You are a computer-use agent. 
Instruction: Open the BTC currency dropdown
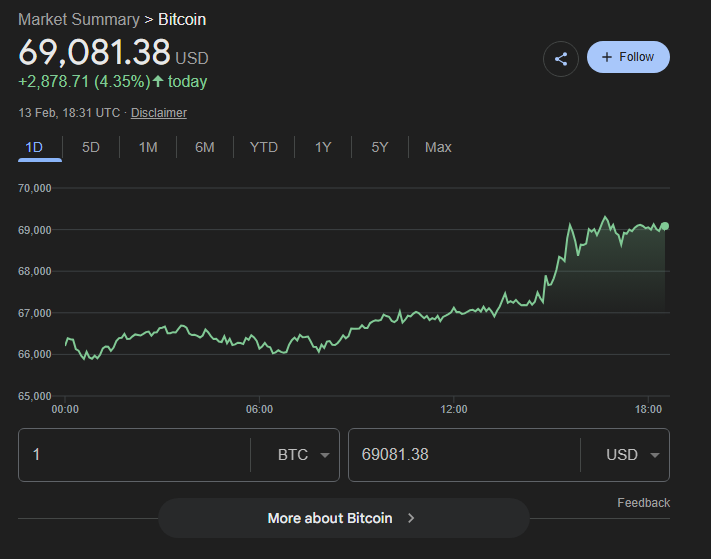coord(303,455)
